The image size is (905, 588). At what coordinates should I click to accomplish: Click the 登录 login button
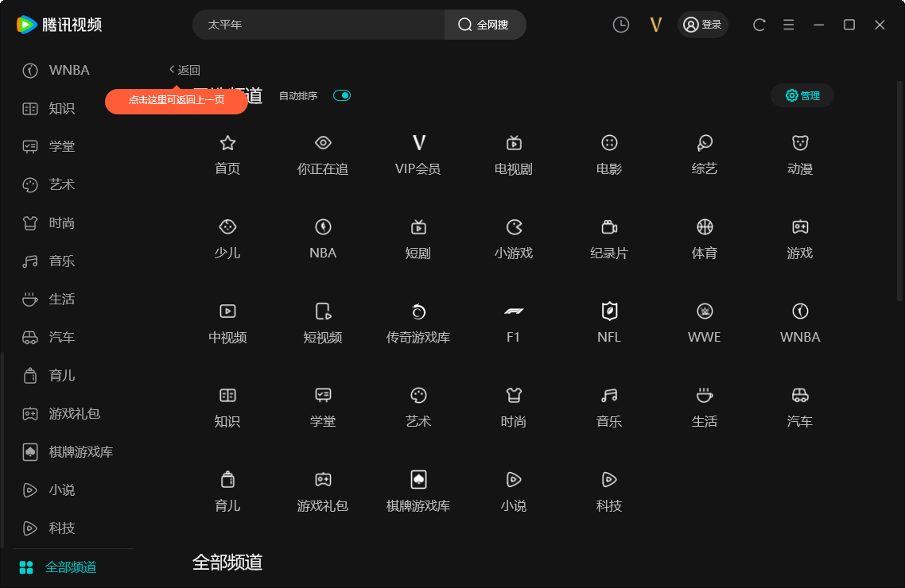pos(702,25)
